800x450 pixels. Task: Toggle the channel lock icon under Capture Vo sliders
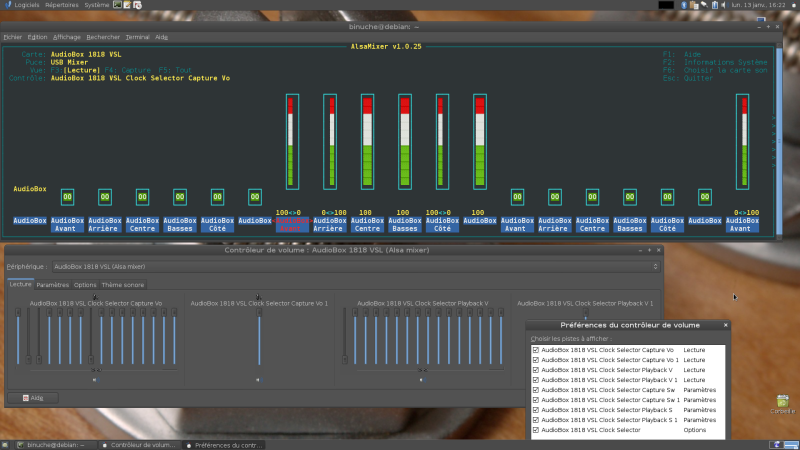96,370
